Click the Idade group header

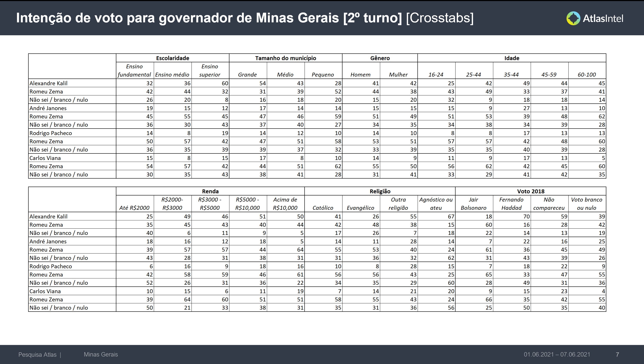pyautogui.click(x=512, y=58)
